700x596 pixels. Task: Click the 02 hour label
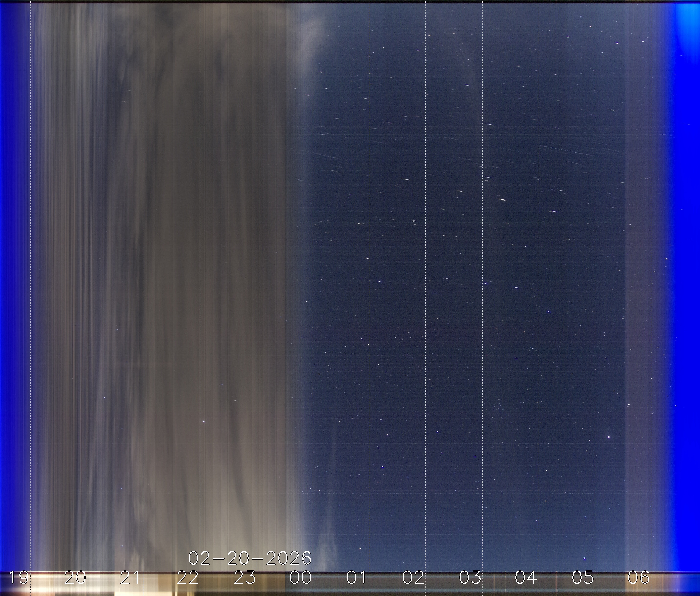(413, 578)
